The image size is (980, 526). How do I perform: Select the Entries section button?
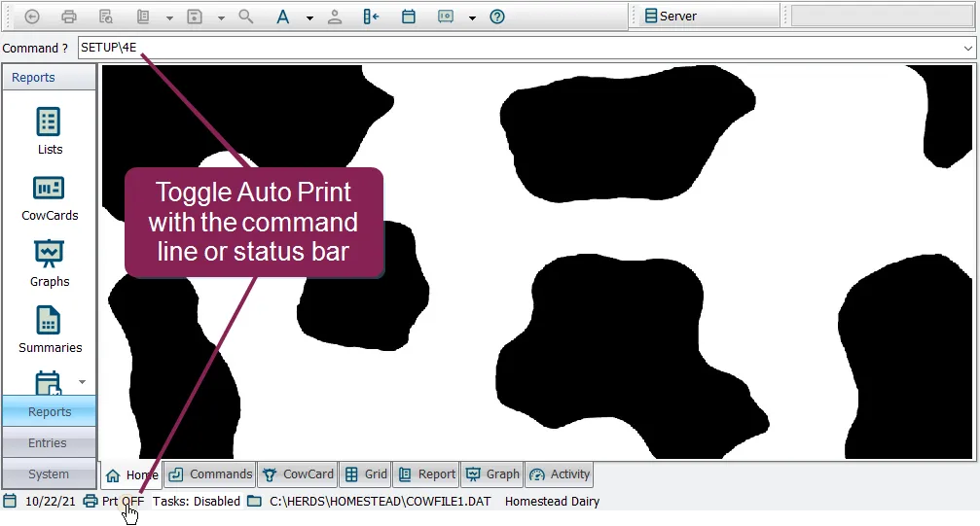[50, 443]
